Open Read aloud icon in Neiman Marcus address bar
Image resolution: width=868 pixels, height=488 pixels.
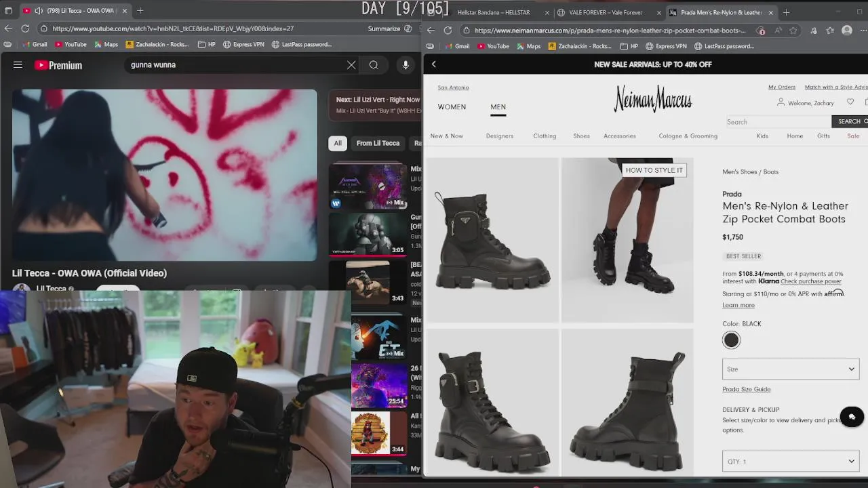777,30
